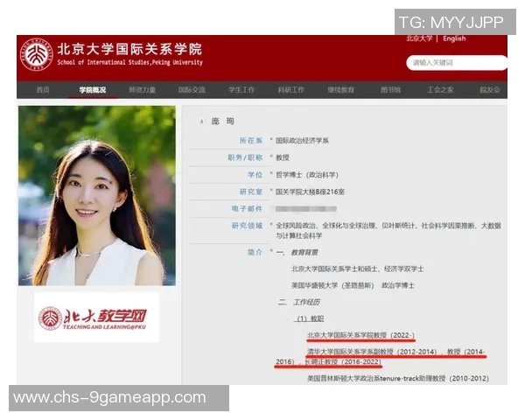Open the 学生工作 navigation item
Image resolution: width=525 pixels, height=420 pixels.
[x=241, y=90]
